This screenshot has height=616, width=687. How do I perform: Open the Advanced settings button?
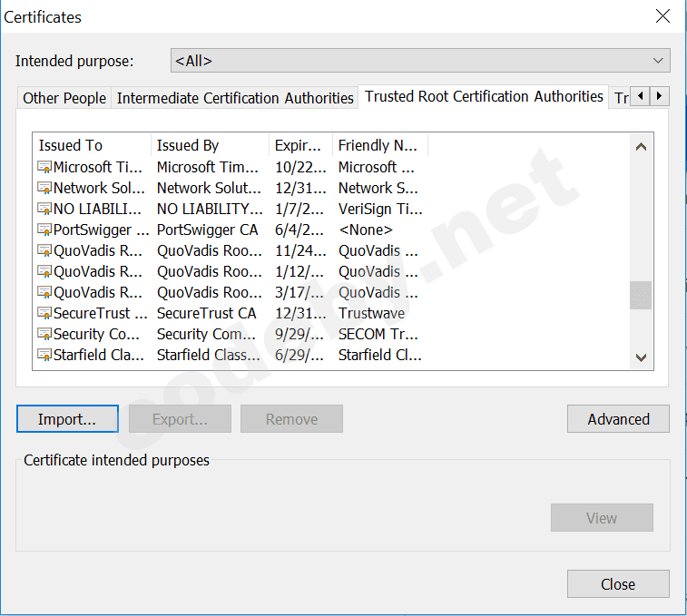click(x=618, y=419)
